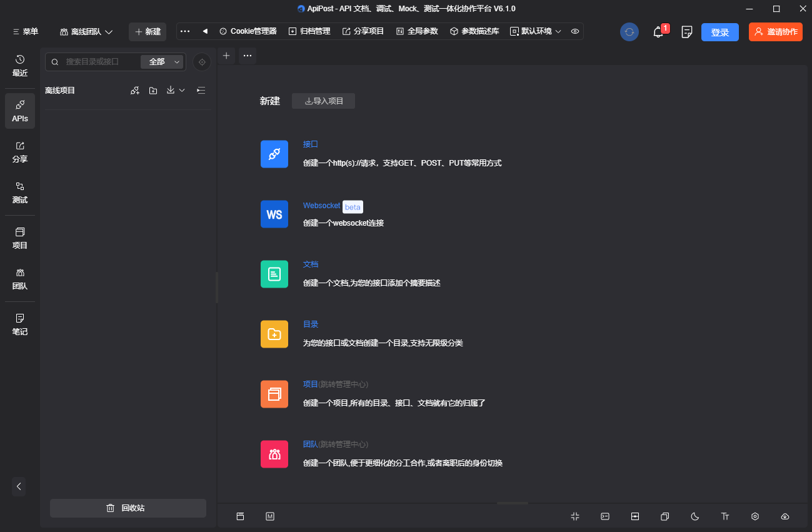Open the 接口 creation link
Viewport: 812px width, 532px height.
pos(311,144)
